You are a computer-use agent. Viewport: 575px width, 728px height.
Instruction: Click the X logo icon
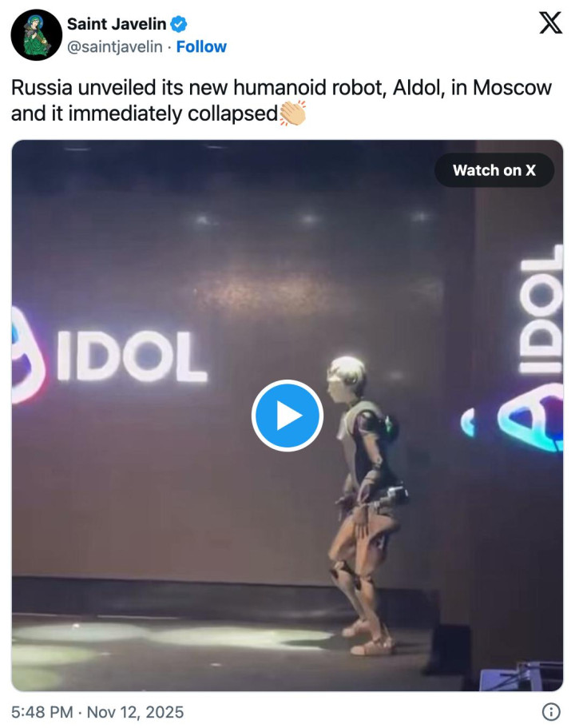[550, 22]
